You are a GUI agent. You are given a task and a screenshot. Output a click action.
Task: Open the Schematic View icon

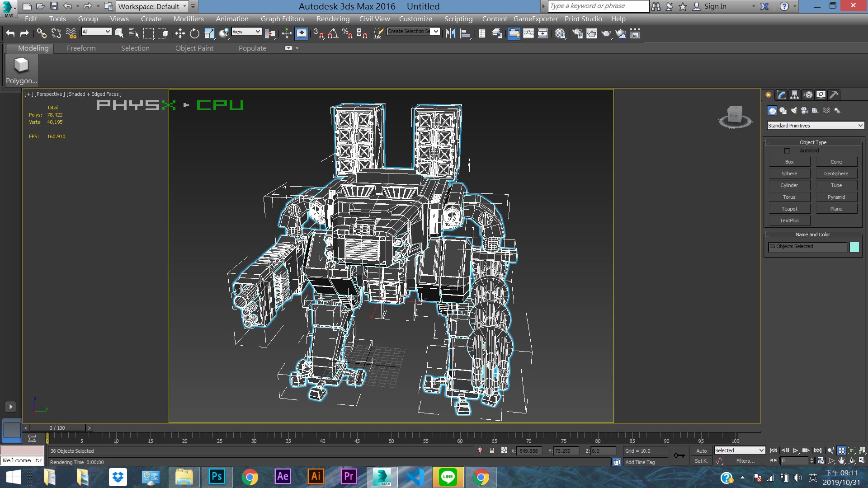(x=543, y=33)
